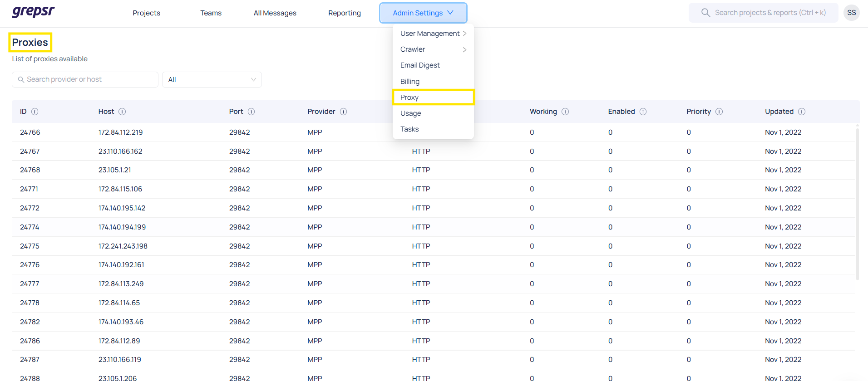
Task: Select the Proxy menu entry
Action: [433, 98]
